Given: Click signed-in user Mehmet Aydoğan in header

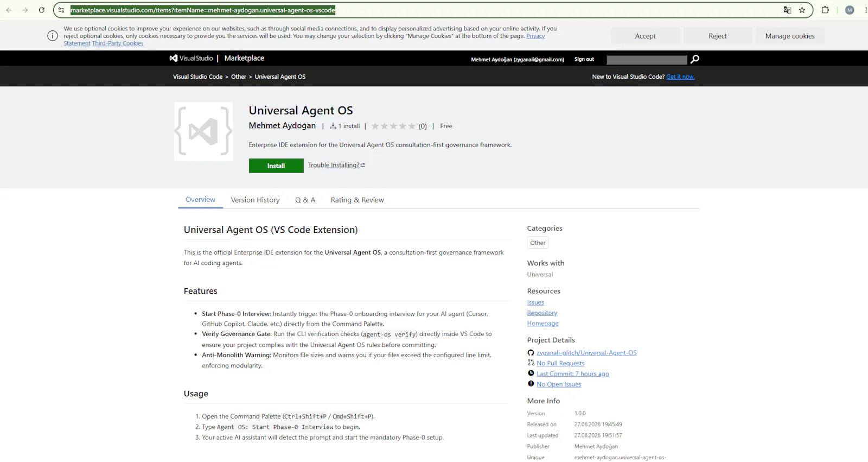Looking at the screenshot, I should point(518,59).
